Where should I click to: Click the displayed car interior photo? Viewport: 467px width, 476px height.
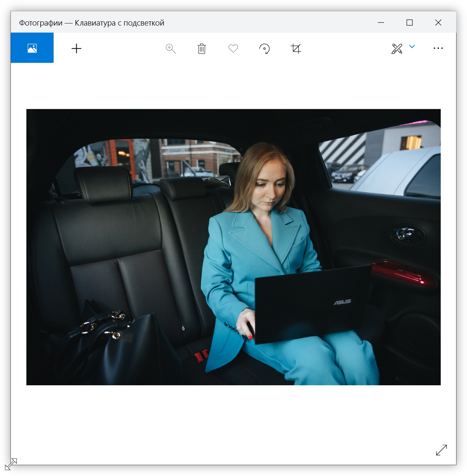click(x=233, y=247)
